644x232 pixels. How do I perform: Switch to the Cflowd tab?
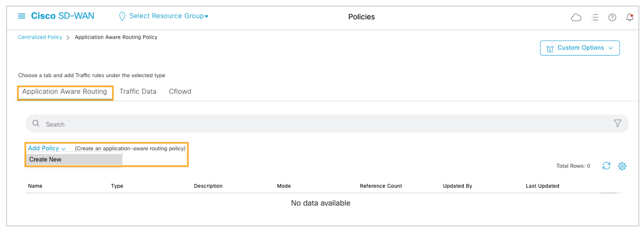180,91
